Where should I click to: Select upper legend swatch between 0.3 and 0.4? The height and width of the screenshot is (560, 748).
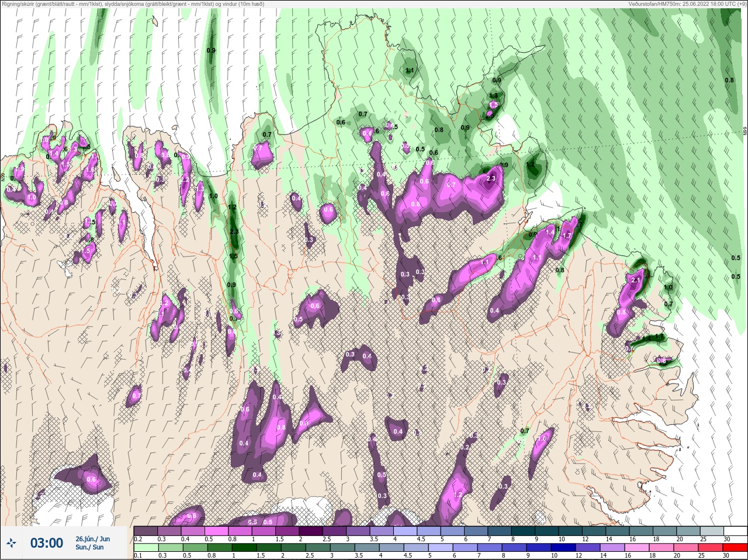tap(169, 531)
